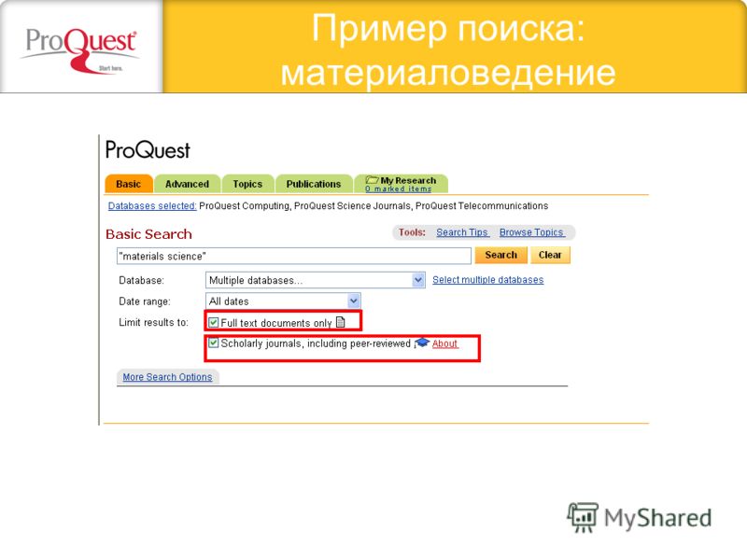This screenshot has height=560, width=747.
Task: Toggle Scholarly journals peer-reviewed checkbox
Action: 214,343
